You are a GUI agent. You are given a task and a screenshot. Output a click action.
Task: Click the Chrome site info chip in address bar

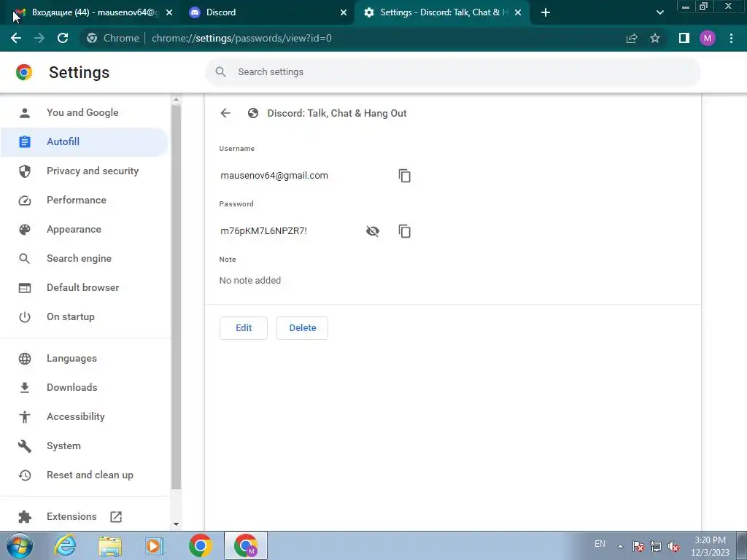(x=113, y=38)
